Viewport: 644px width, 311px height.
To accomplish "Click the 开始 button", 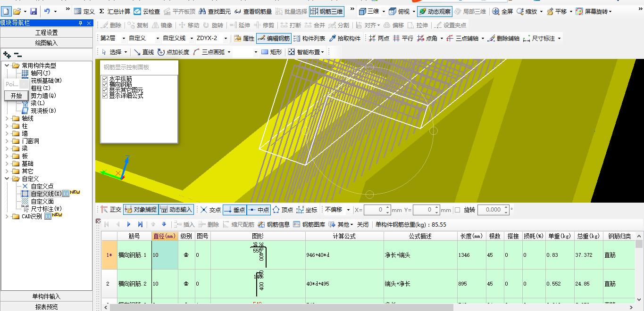I will (x=16, y=96).
